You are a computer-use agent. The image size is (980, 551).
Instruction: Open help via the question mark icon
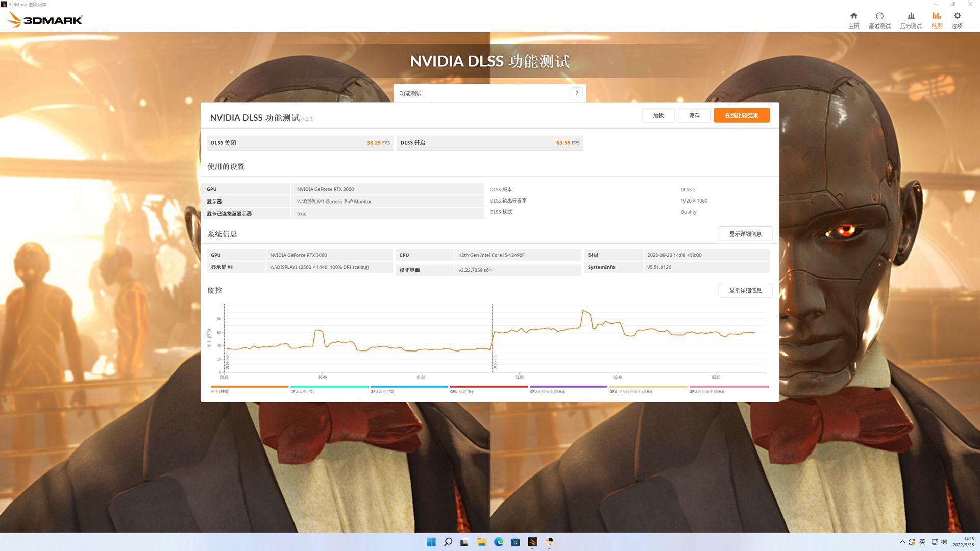[576, 93]
